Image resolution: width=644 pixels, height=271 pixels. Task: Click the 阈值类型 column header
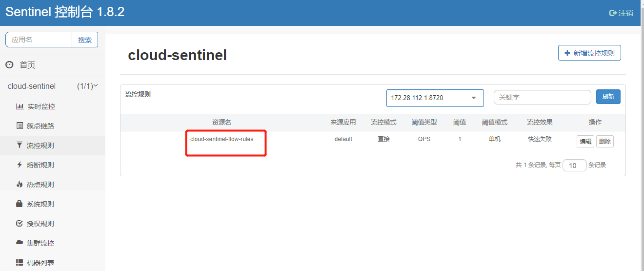(x=424, y=122)
